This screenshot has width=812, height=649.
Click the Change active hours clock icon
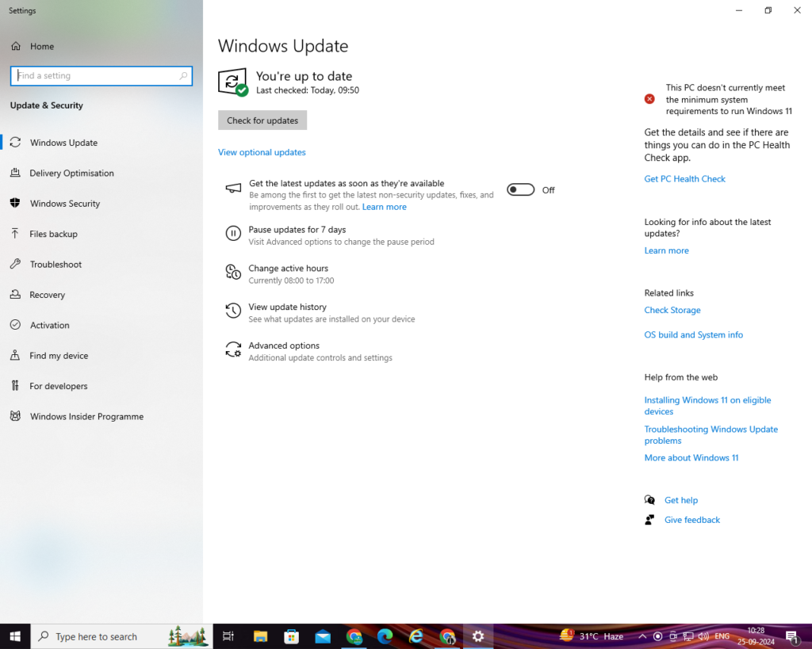[x=233, y=273]
